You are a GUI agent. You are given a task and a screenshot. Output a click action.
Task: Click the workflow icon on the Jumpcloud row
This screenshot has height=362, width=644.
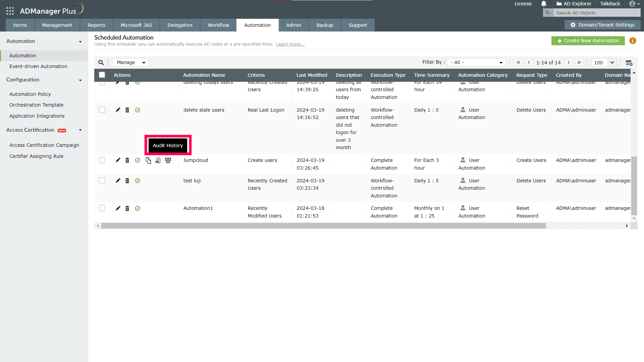(168, 161)
